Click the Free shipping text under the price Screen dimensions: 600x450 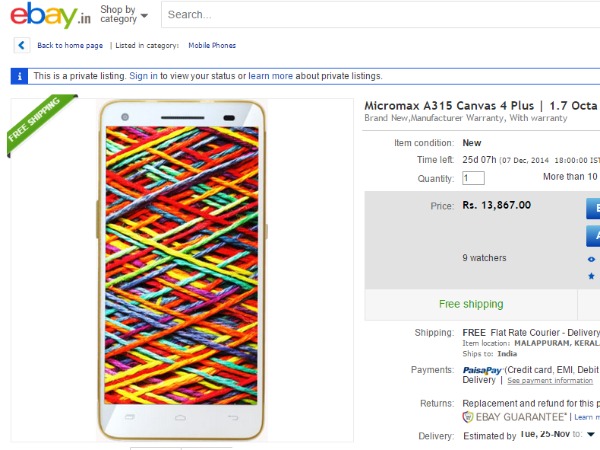click(x=471, y=304)
